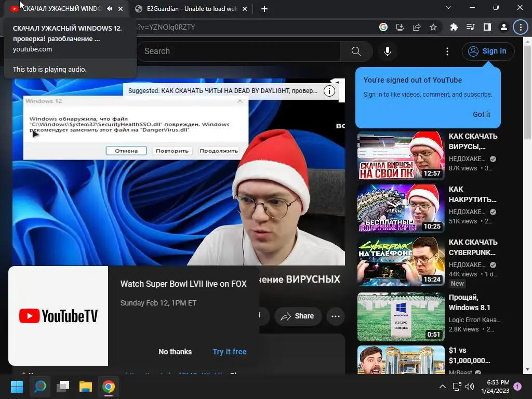The image size is (532, 399).
Task: Click the КАК СКАЧАТЬ CYBERPUNK video title
Action: tap(473, 247)
